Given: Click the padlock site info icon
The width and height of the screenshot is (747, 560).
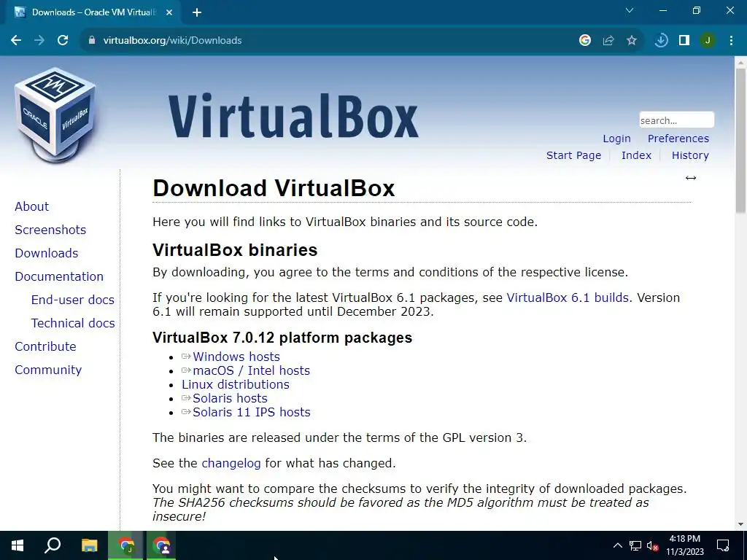Looking at the screenshot, I should [91, 41].
